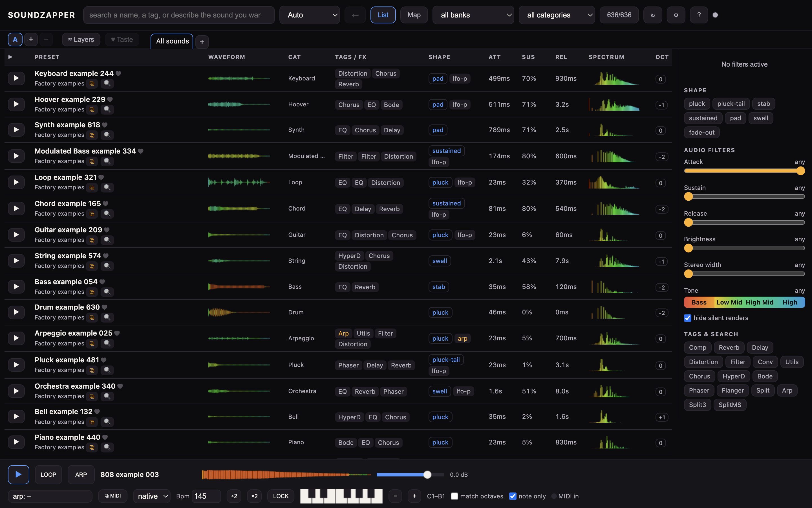Switch to the List view
812x508 pixels.
tap(383, 15)
